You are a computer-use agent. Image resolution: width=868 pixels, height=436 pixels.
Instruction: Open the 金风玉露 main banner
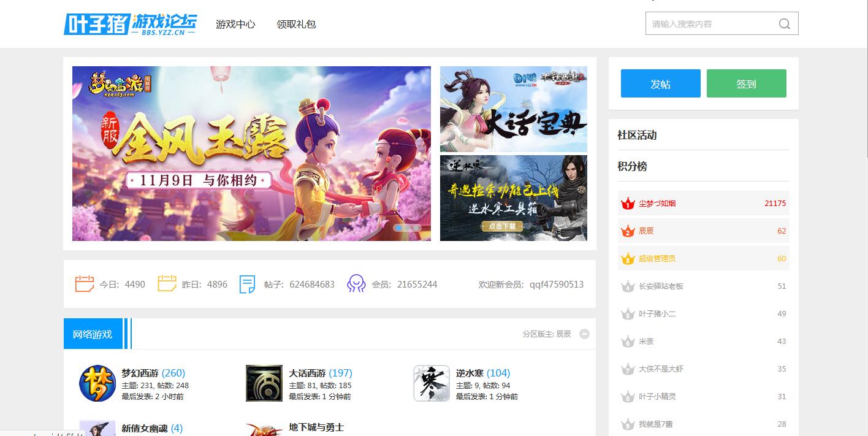coord(251,153)
